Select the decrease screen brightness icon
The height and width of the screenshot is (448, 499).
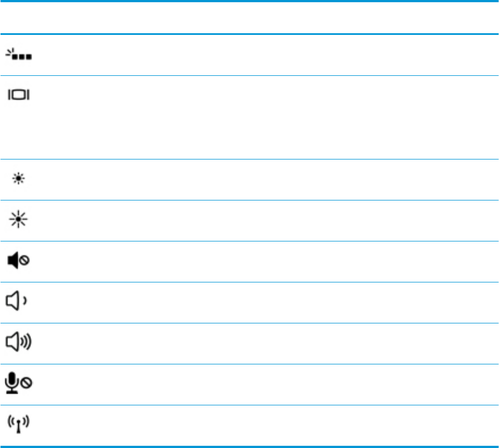click(18, 180)
